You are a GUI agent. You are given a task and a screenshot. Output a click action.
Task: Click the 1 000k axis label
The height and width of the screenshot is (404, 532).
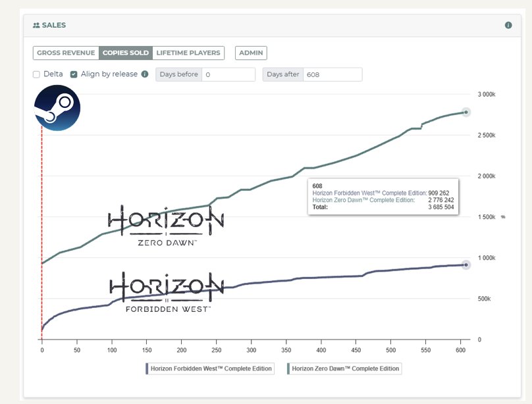487,258
